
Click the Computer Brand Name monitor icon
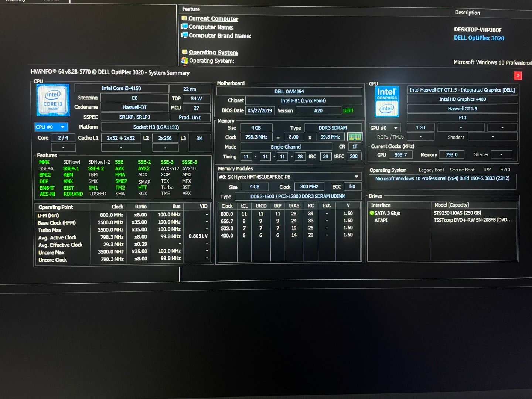(184, 35)
